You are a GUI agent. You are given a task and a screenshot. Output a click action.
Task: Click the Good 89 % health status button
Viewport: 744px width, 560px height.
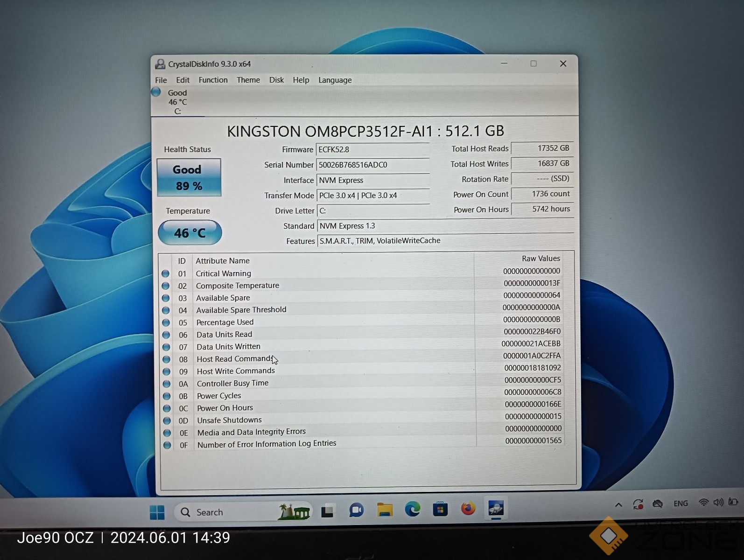(x=189, y=177)
